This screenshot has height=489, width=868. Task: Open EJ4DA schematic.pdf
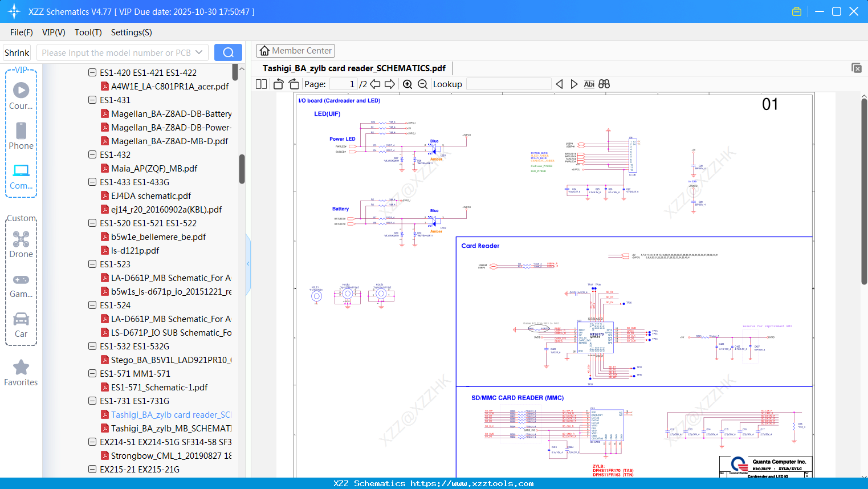(x=151, y=195)
